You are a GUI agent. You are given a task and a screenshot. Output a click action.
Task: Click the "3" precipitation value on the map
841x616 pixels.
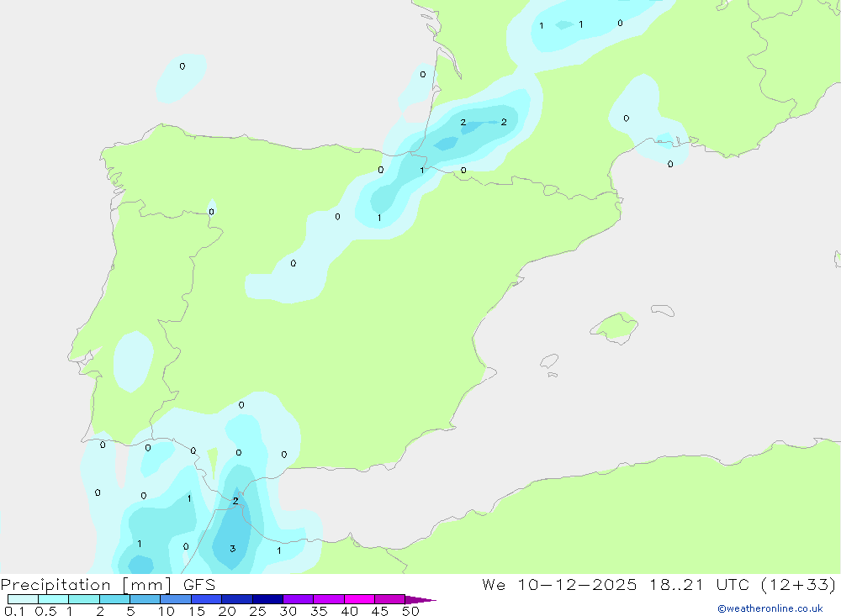coord(232,549)
